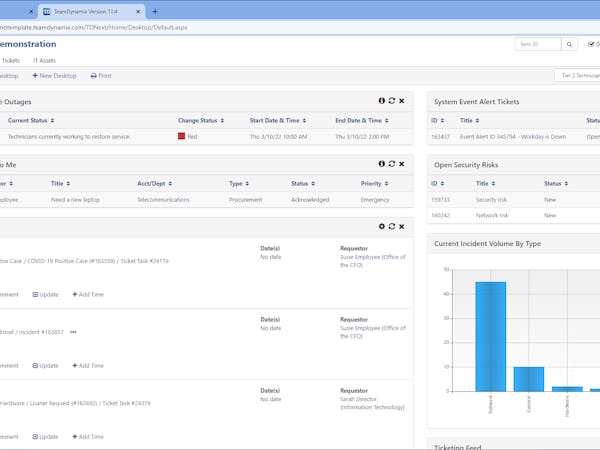The width and height of the screenshot is (600, 450).
Task: Select the Telecommunications acct/dept cell
Action: [x=163, y=200]
